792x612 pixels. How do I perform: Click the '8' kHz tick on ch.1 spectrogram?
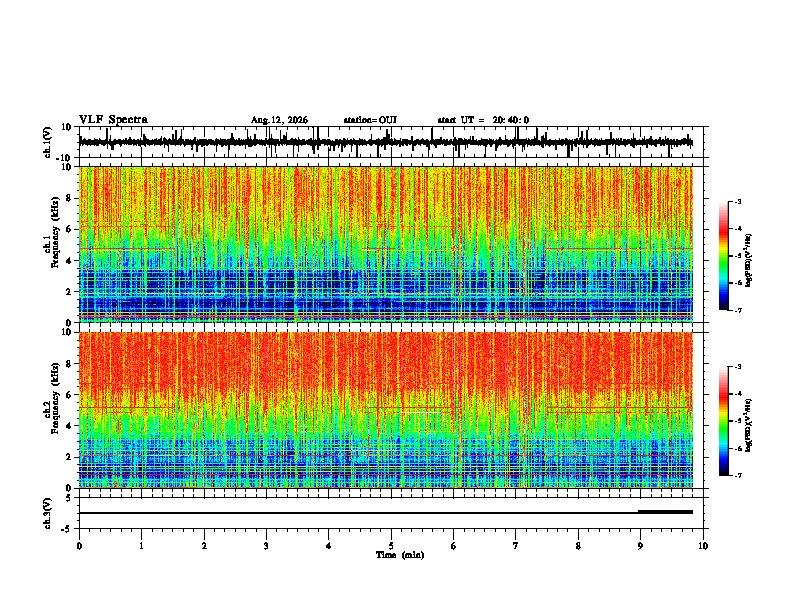[x=70, y=198]
